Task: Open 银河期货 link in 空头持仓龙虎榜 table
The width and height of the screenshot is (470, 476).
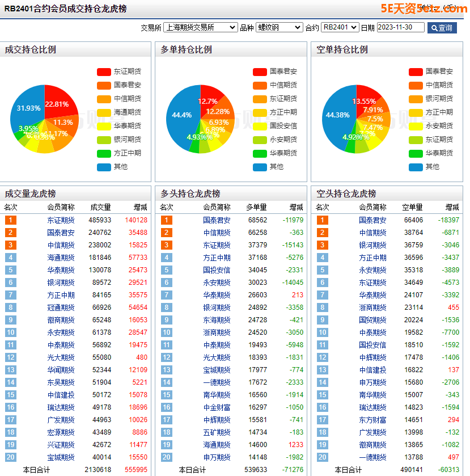Action: click(372, 245)
